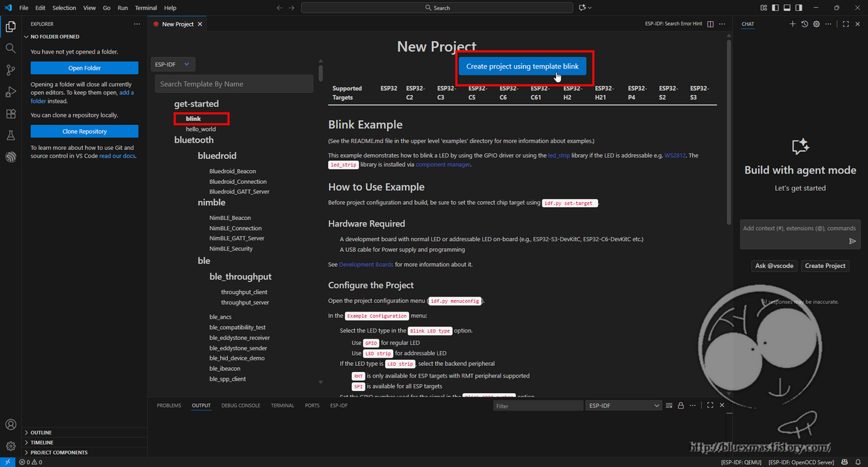This screenshot has width=868, height=467.
Task: Open the Terminal menu
Action: coord(146,7)
